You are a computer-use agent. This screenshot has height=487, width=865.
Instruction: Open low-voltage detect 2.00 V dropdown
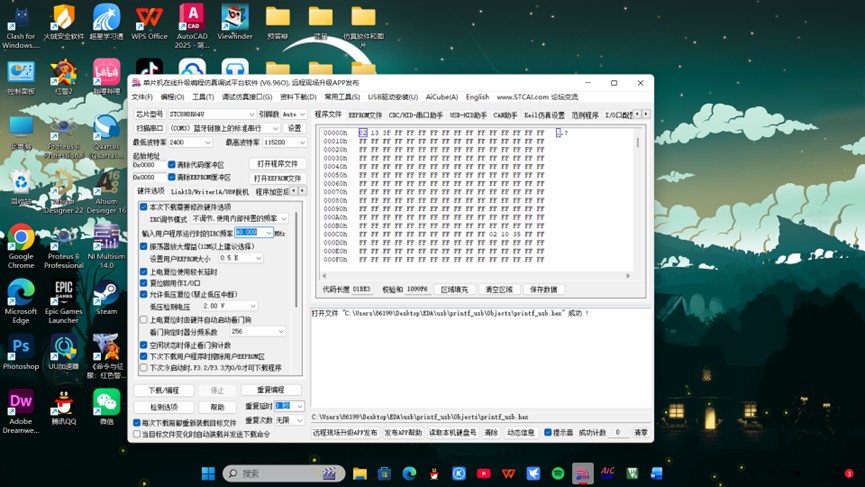click(x=229, y=306)
